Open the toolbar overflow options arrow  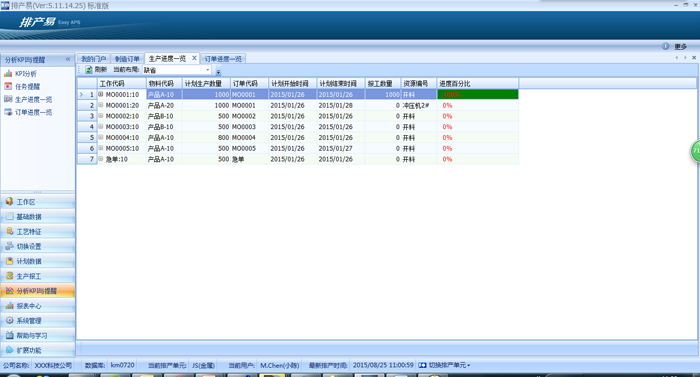tap(218, 71)
